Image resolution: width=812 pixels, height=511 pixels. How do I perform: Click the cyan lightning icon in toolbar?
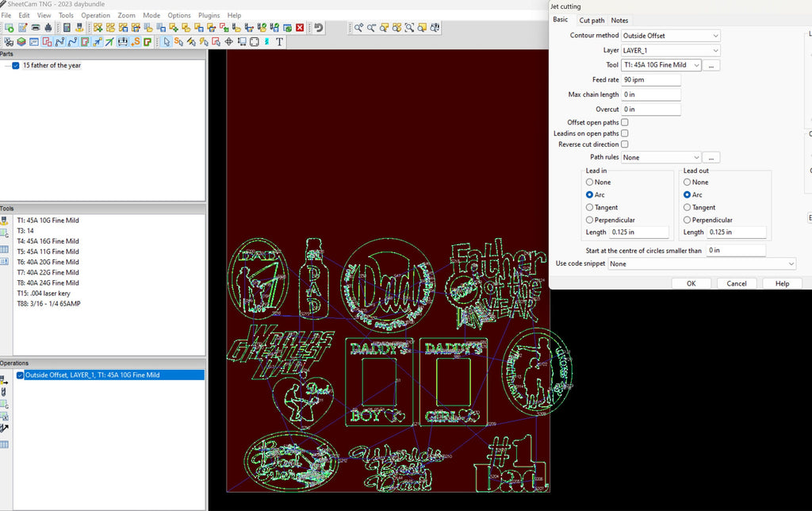tap(266, 41)
